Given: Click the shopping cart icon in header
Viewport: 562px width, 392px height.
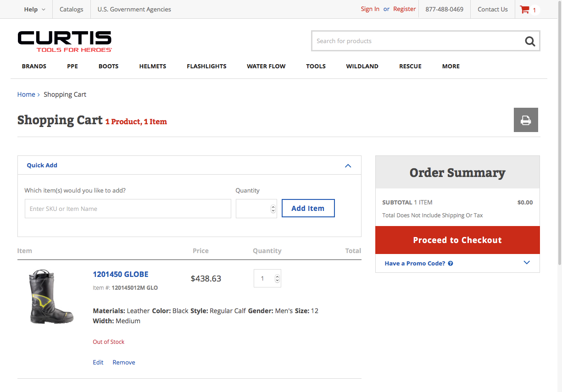Looking at the screenshot, I should tap(524, 10).
